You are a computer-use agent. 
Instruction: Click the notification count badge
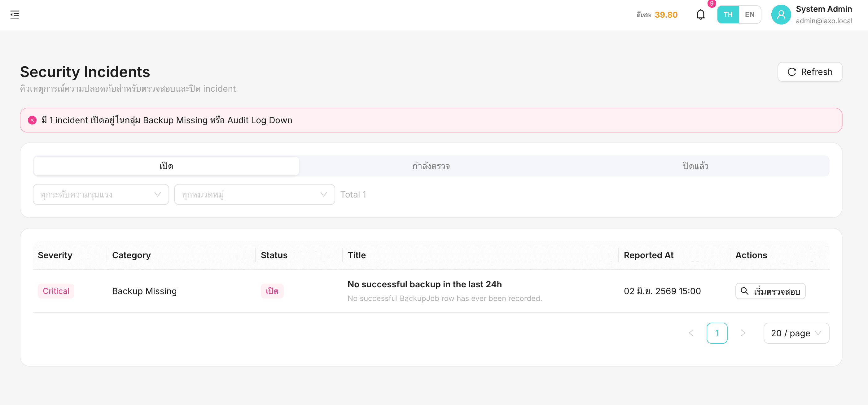(711, 3)
